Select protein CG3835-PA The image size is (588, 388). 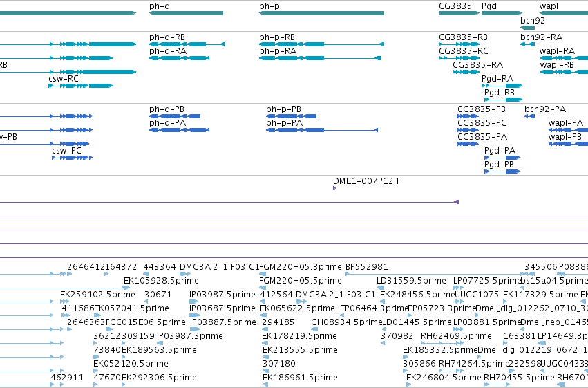(482, 137)
